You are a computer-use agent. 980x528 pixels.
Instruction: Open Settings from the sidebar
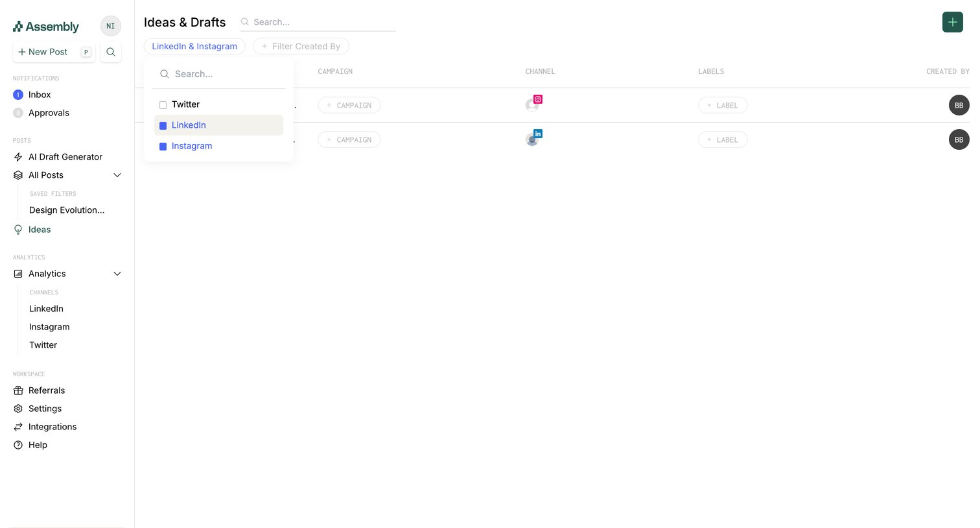45,409
